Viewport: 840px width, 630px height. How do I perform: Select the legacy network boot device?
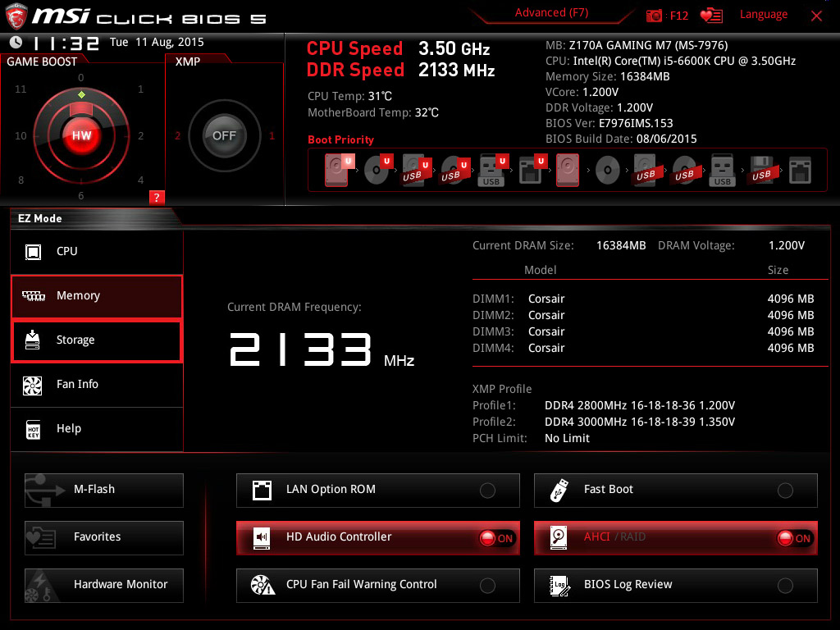point(800,170)
